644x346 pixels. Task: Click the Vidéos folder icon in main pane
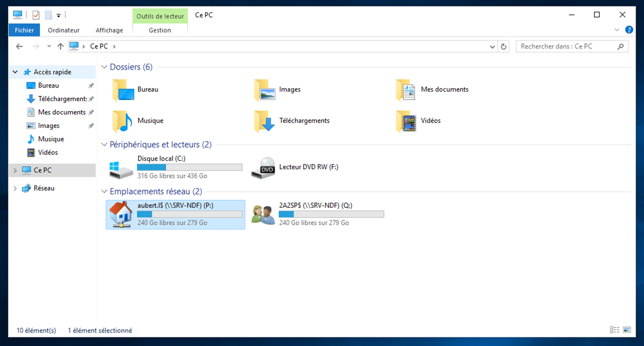click(x=405, y=121)
